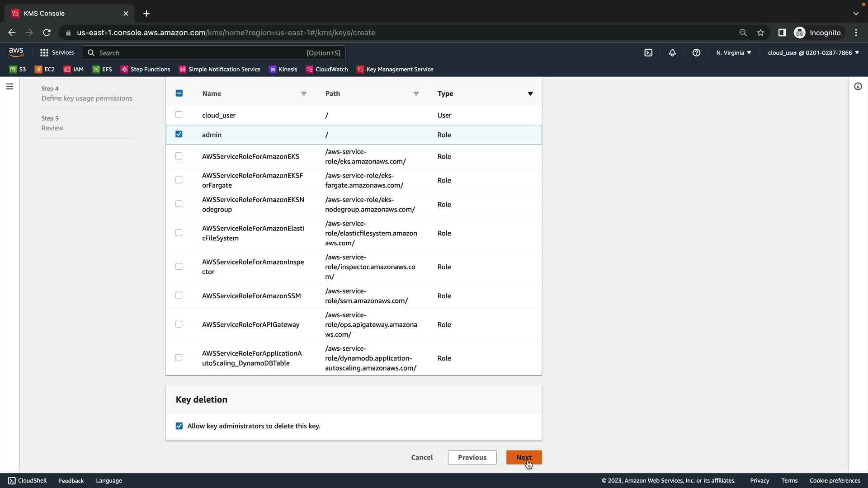The width and height of the screenshot is (868, 488).
Task: Click the Previous button
Action: coord(472,457)
